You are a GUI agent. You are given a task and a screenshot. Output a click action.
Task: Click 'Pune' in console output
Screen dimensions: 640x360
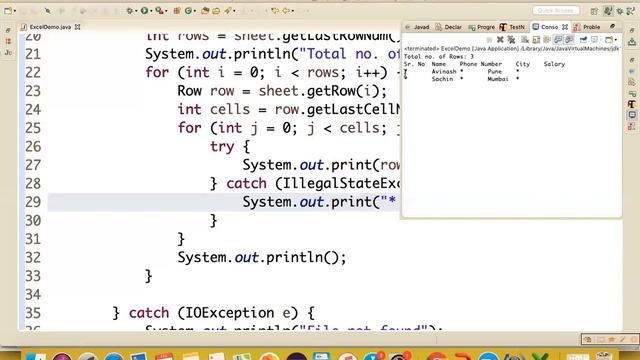click(x=494, y=71)
